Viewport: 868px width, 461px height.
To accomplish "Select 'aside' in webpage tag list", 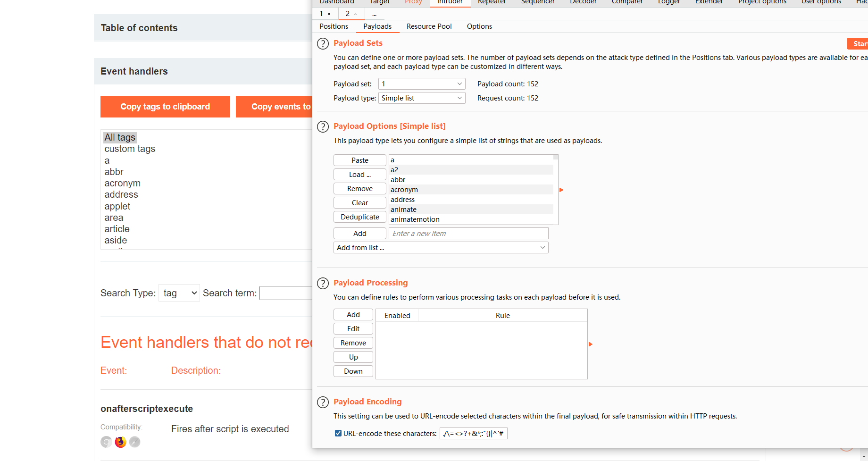I will click(x=116, y=240).
